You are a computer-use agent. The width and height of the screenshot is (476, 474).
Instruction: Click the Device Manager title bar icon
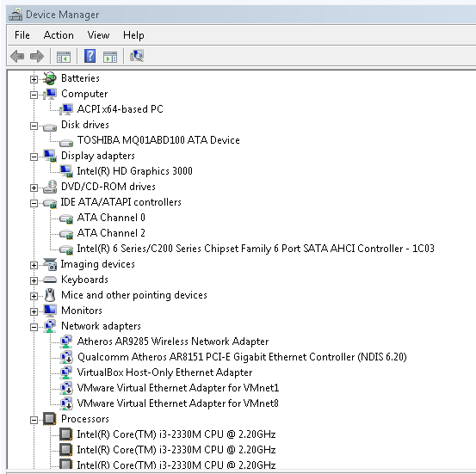coord(15,15)
